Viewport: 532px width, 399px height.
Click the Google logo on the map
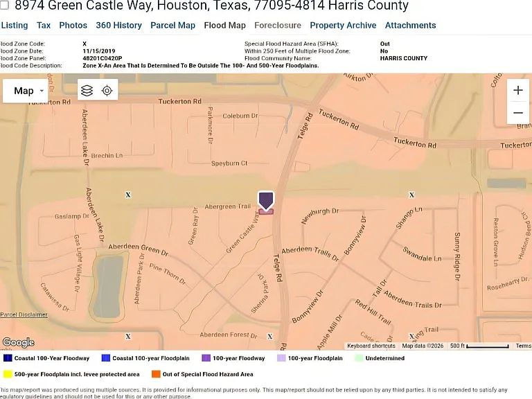point(18,342)
